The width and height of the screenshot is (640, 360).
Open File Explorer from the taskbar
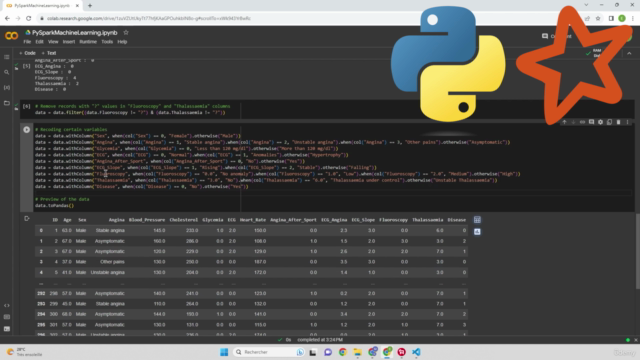(357, 352)
